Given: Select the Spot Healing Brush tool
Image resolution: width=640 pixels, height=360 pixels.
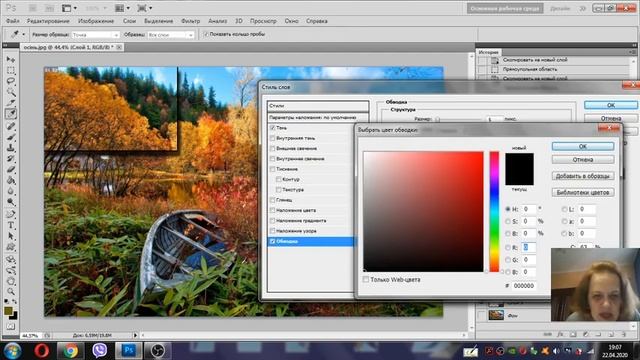Looking at the screenshot, I should point(11,126).
